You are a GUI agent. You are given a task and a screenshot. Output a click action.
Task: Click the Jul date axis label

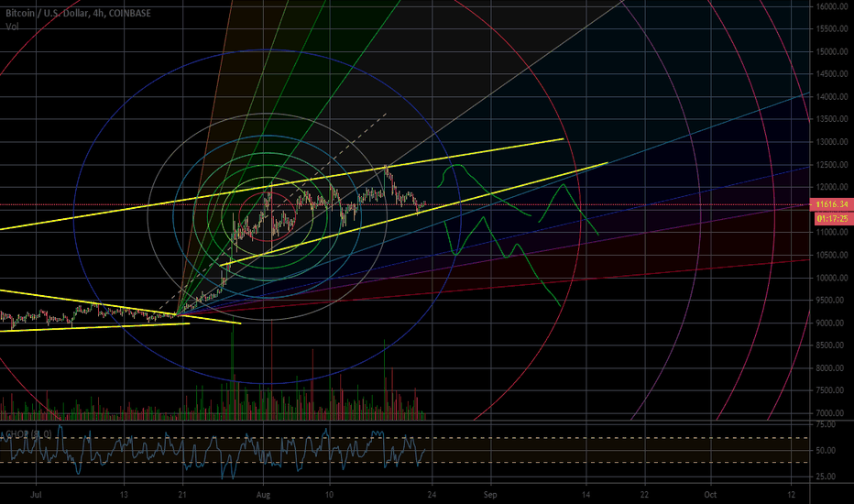(x=36, y=495)
